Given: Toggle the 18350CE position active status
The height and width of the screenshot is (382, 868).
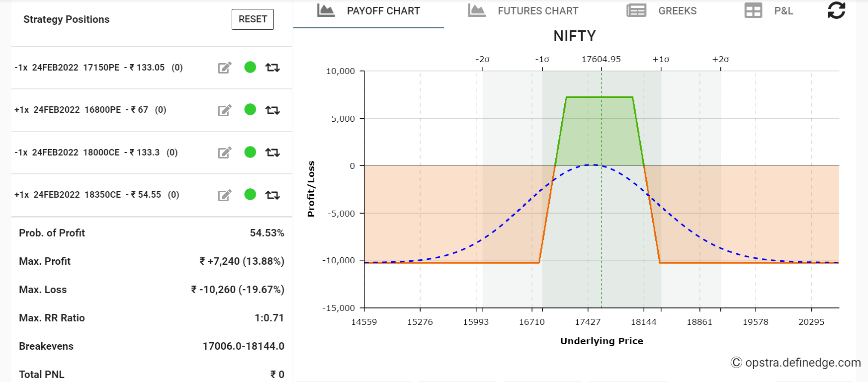Looking at the screenshot, I should pos(250,195).
